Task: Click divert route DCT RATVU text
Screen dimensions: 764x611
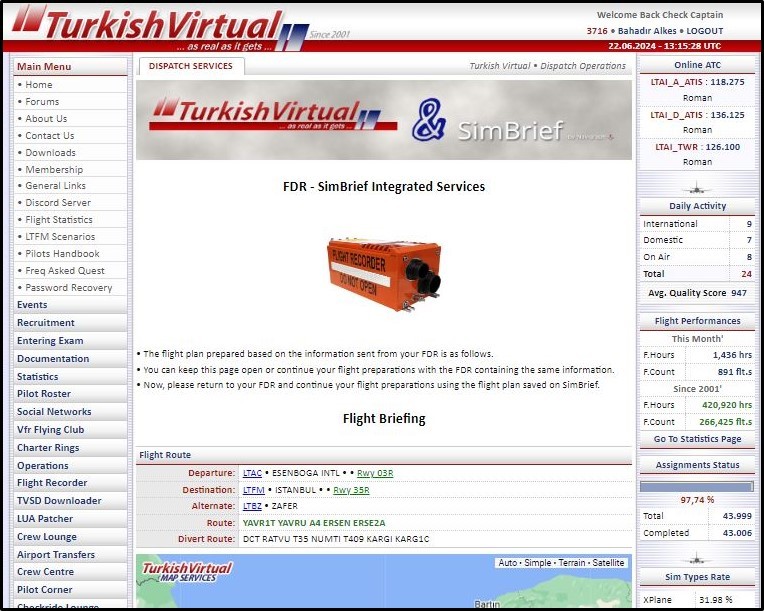Action: (x=336, y=539)
